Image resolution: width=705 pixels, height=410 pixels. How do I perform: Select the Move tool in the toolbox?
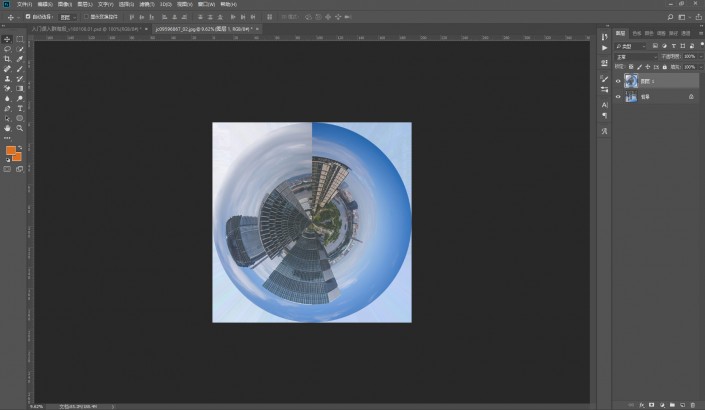click(x=7, y=39)
